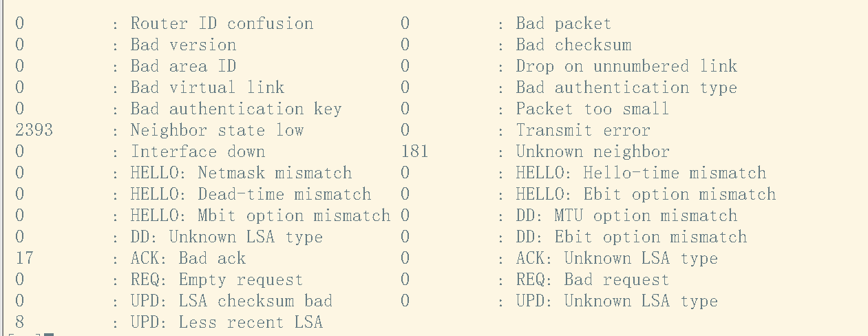Click the 2393 neighbor state low count
868x336 pixels.
(34, 130)
